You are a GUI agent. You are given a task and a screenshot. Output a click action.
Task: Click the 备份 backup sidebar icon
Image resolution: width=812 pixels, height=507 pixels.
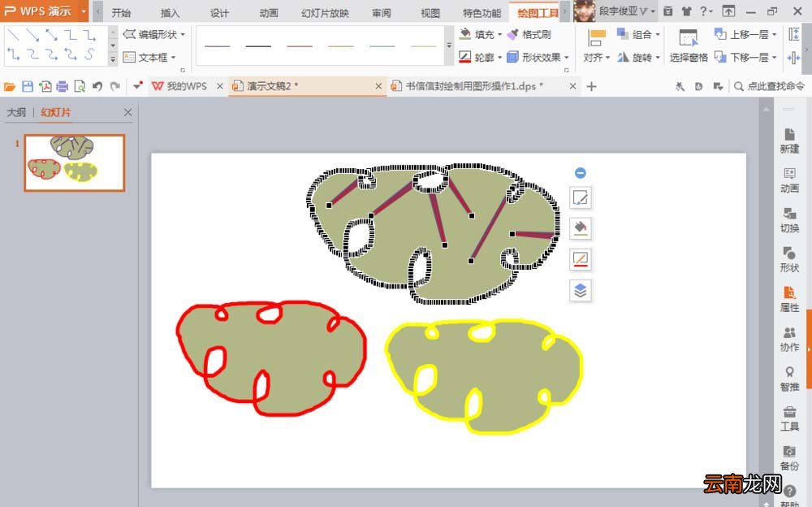[789, 458]
